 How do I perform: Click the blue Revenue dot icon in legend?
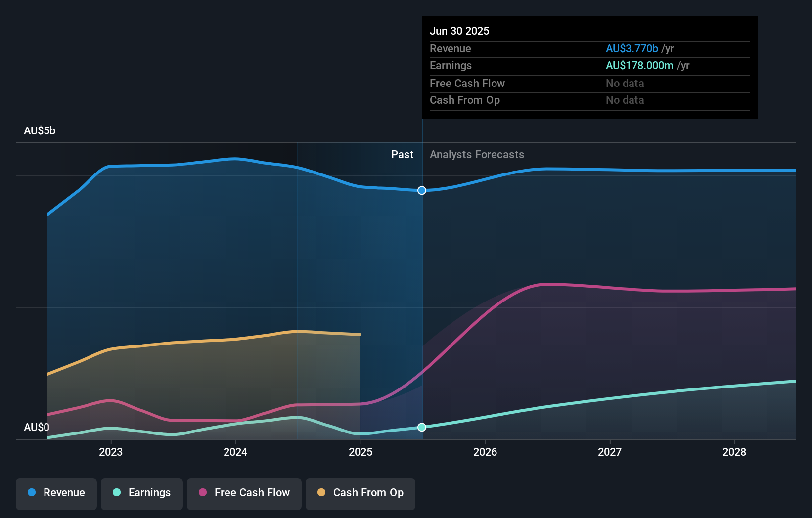32,493
